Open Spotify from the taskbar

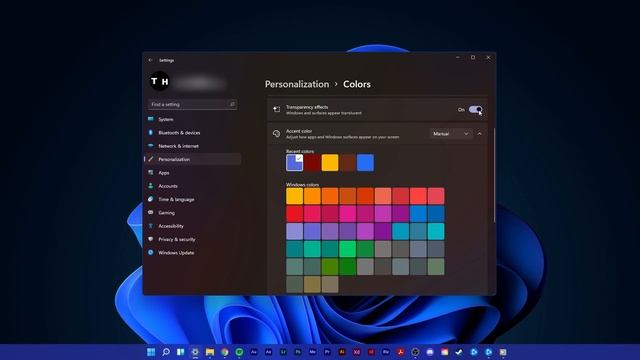(x=239, y=352)
